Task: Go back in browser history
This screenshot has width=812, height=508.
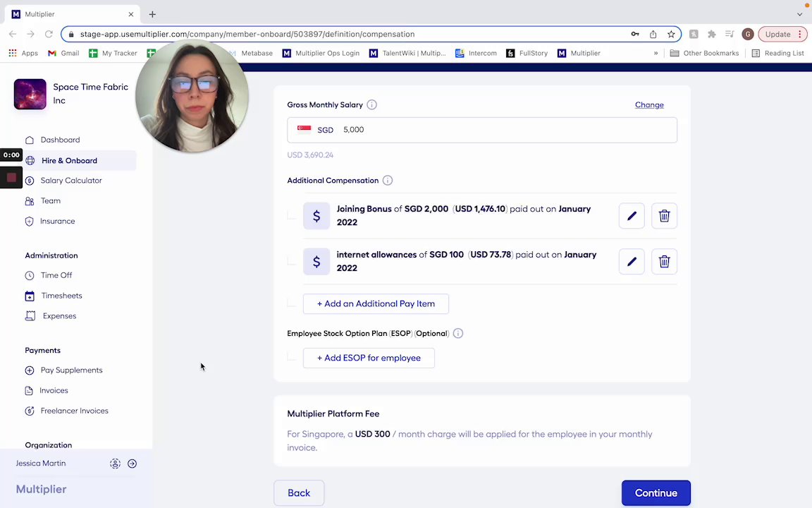Action: coord(13,34)
